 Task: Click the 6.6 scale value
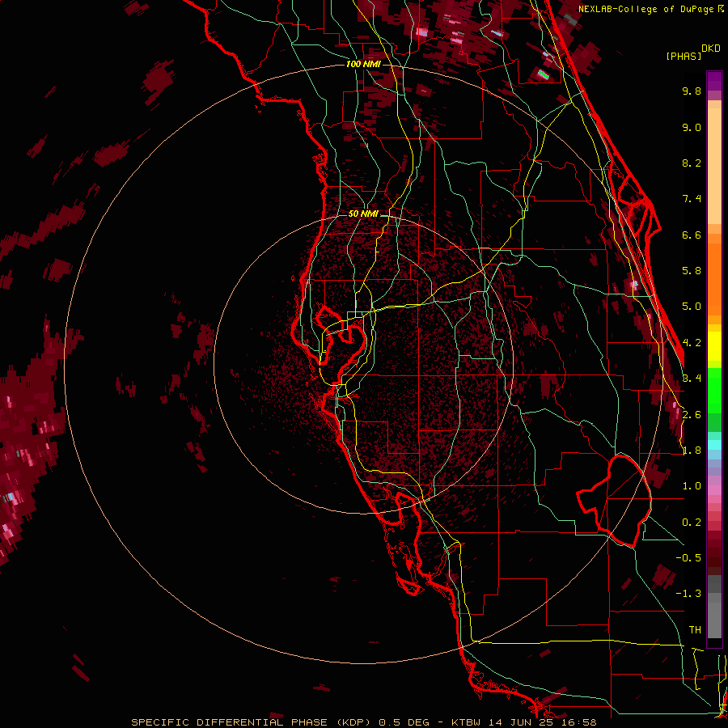(x=692, y=235)
